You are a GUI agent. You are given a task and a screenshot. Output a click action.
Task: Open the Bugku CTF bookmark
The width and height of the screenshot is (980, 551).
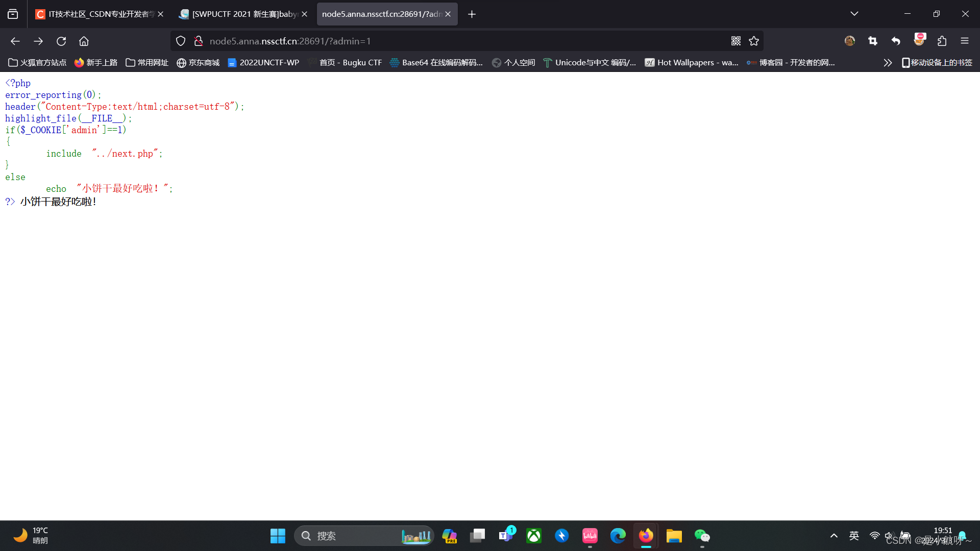tap(350, 63)
